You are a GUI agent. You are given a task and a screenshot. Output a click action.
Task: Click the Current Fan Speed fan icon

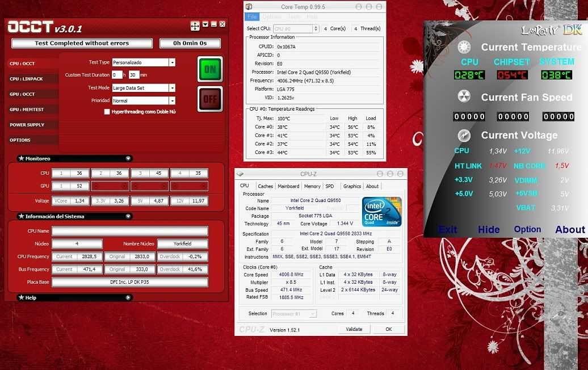coord(464,96)
